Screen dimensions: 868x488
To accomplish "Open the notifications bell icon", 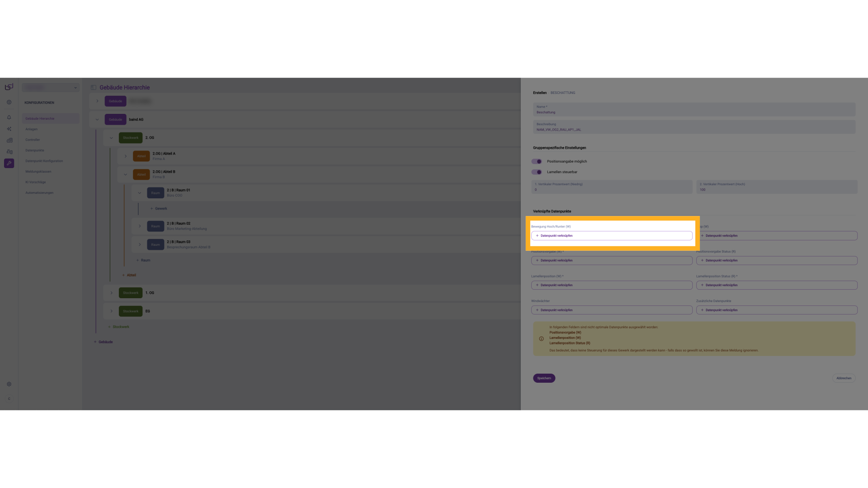I will (x=9, y=117).
